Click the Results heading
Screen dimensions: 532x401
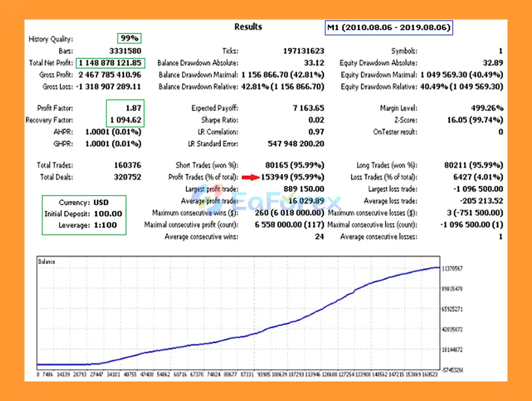(x=248, y=27)
